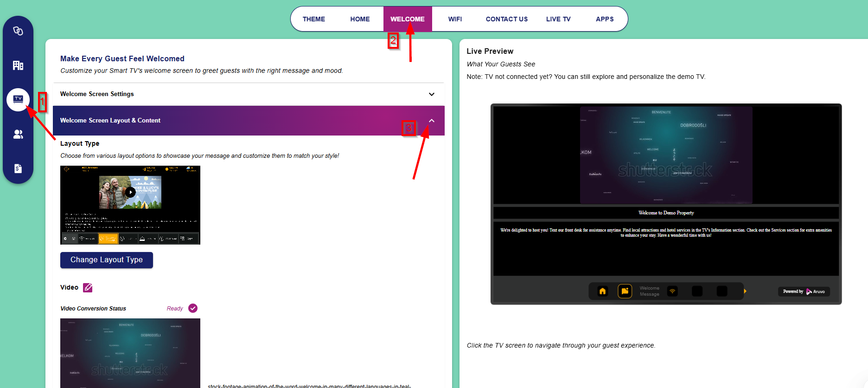Click the 'Ready' status text
The width and height of the screenshot is (868, 388).
[175, 309]
